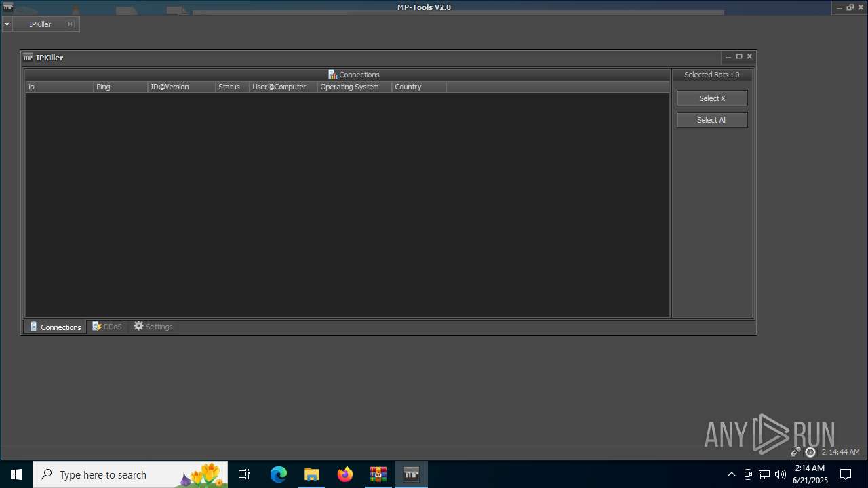Show hidden system tray icons

[731, 474]
